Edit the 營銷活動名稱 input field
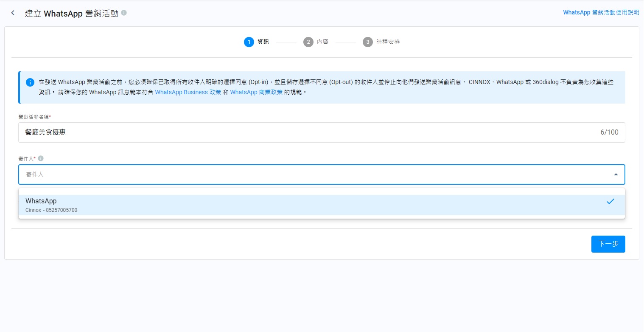This screenshot has width=644, height=332. tap(322, 132)
